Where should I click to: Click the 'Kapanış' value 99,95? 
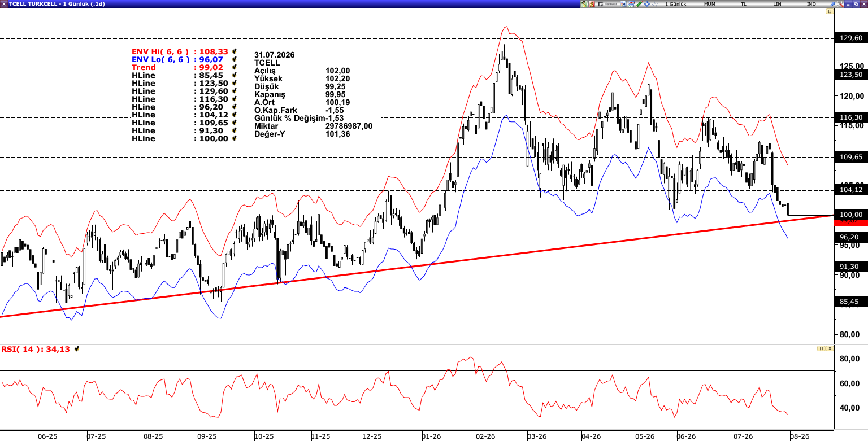click(x=336, y=94)
